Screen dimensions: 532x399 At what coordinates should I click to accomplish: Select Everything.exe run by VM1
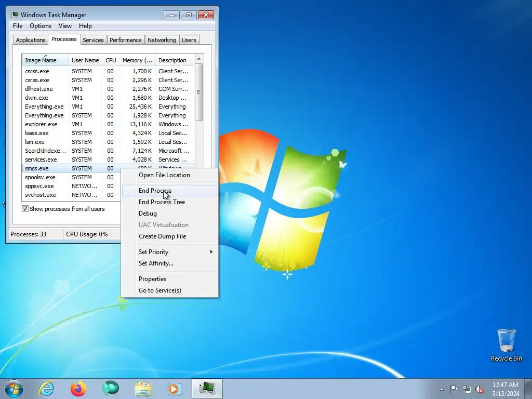coord(108,107)
